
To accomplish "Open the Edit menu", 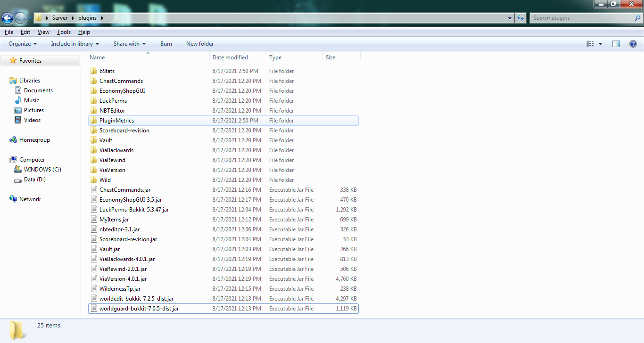I will click(25, 32).
